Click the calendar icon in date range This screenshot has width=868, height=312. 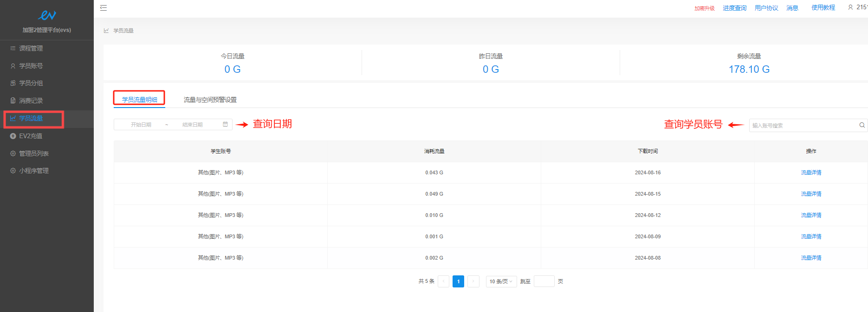coord(225,125)
